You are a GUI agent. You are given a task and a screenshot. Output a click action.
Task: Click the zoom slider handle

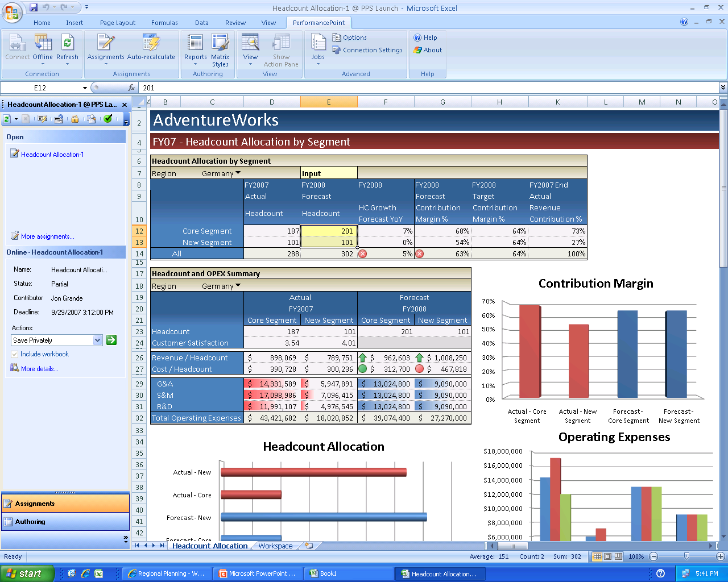pyautogui.click(x=686, y=556)
